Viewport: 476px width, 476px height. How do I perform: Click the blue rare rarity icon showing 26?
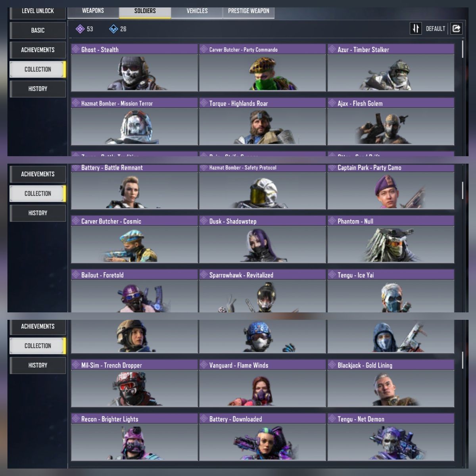pyautogui.click(x=113, y=29)
